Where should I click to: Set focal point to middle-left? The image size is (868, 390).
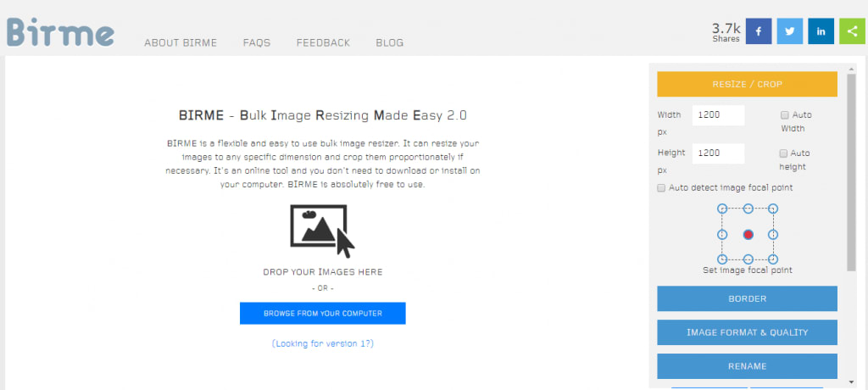click(x=722, y=235)
